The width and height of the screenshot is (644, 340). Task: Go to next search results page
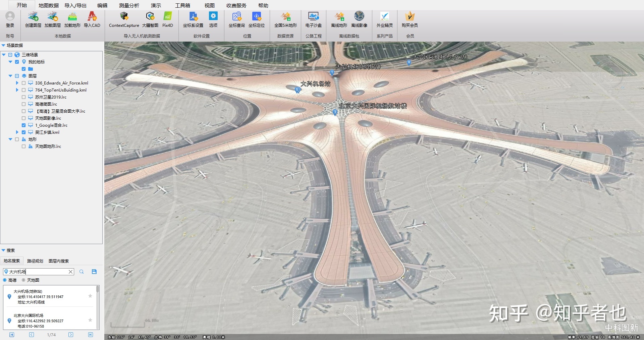(71, 335)
